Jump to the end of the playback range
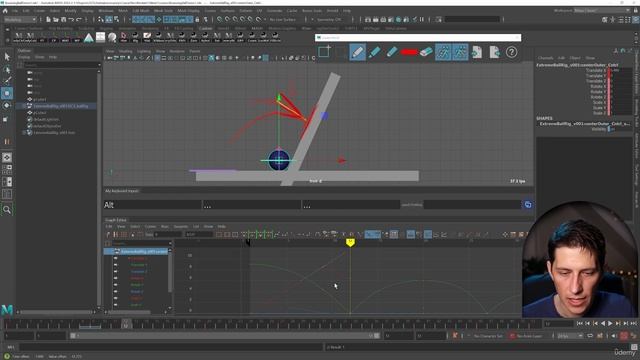The width and height of the screenshot is (640, 360). click(634, 324)
